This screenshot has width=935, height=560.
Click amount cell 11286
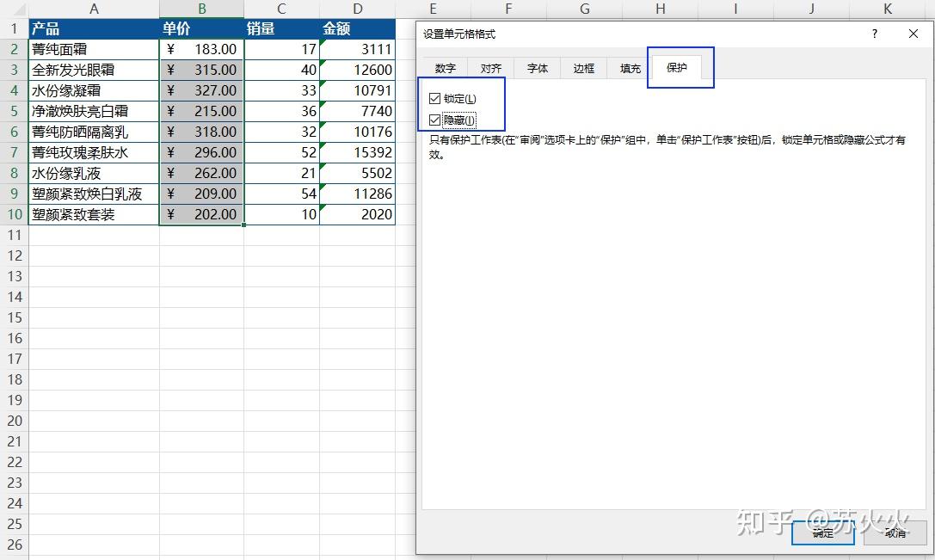[x=357, y=194]
